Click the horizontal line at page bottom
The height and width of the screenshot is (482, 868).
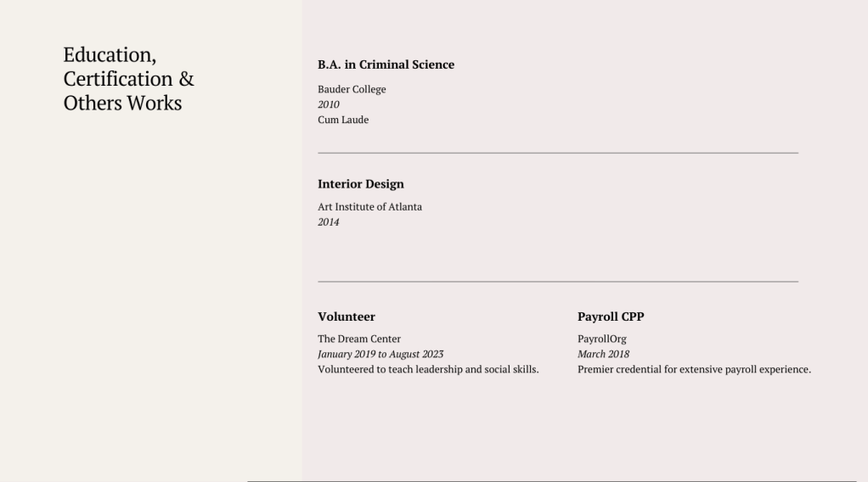(552, 480)
